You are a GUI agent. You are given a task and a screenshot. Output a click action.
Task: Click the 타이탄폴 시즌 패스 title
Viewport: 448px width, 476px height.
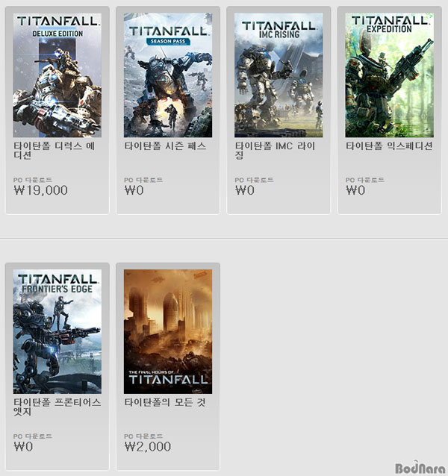(165, 146)
